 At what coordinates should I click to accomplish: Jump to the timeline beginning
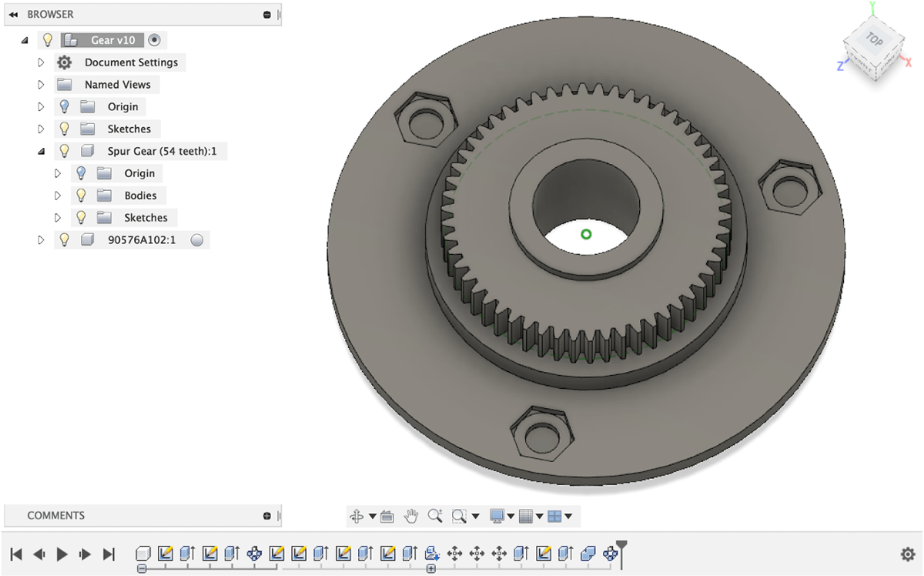click(x=16, y=554)
